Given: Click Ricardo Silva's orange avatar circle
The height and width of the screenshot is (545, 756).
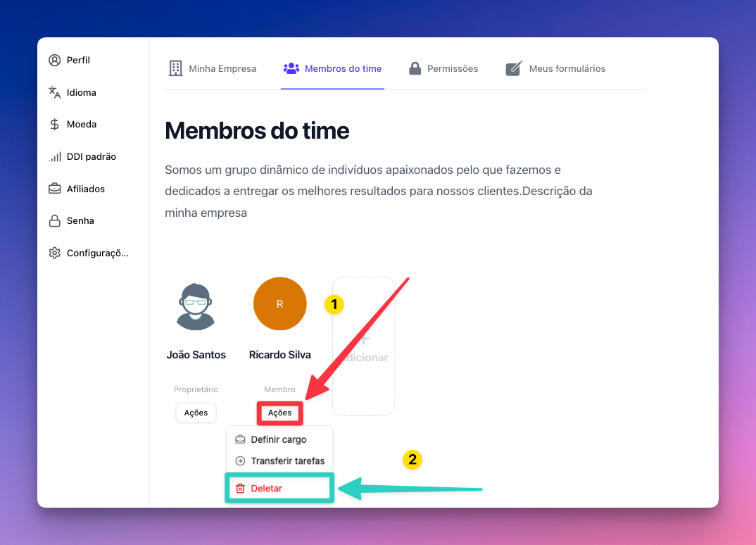Looking at the screenshot, I should coord(279,303).
